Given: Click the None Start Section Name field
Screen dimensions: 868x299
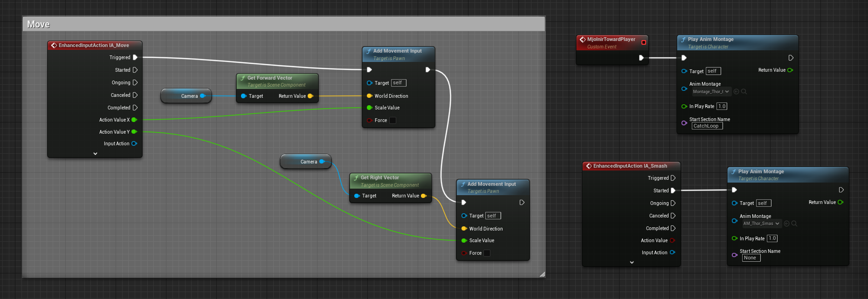Looking at the screenshot, I should pyautogui.click(x=751, y=258).
